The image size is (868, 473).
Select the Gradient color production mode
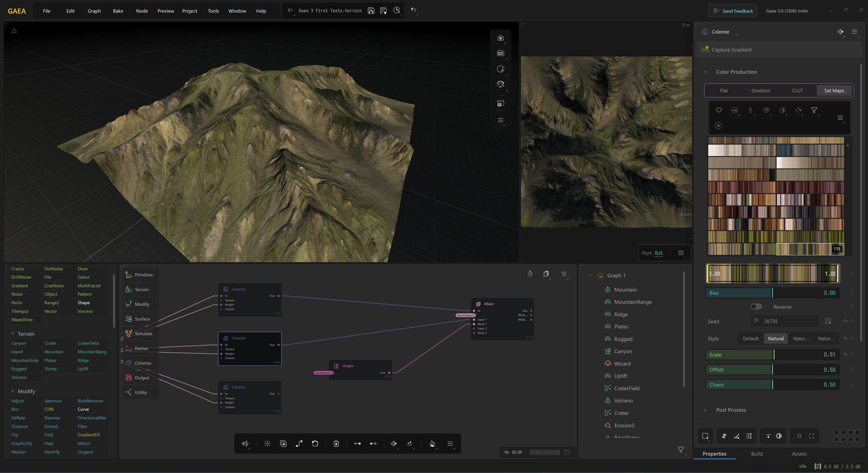(760, 90)
